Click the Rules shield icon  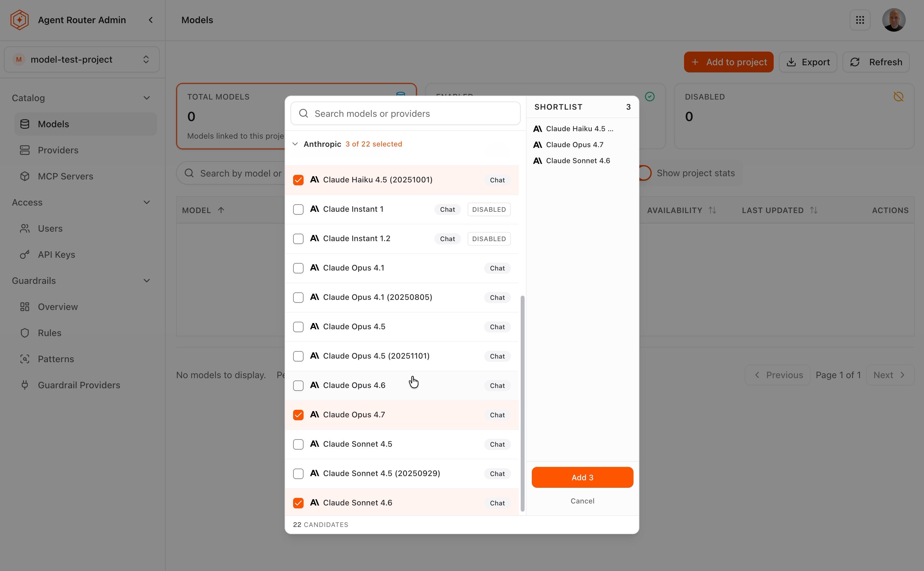click(25, 333)
